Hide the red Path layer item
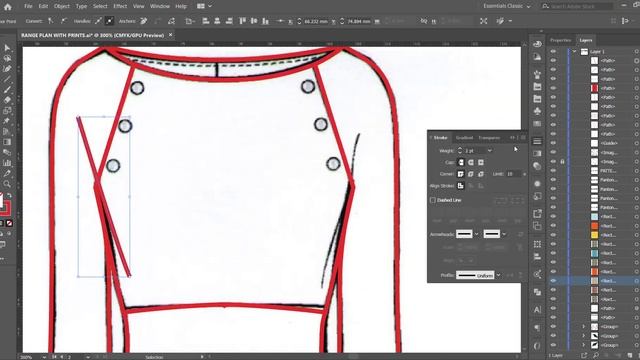The image size is (640, 360). click(553, 88)
